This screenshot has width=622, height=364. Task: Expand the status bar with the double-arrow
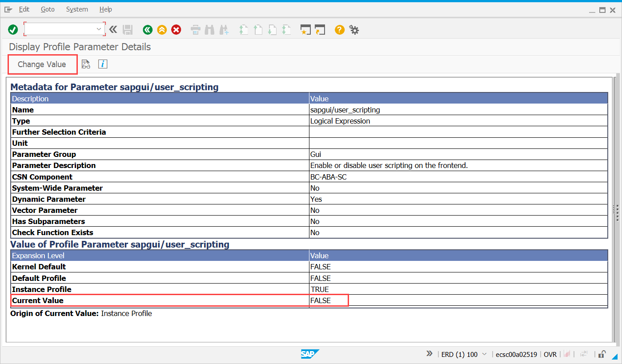click(x=429, y=354)
